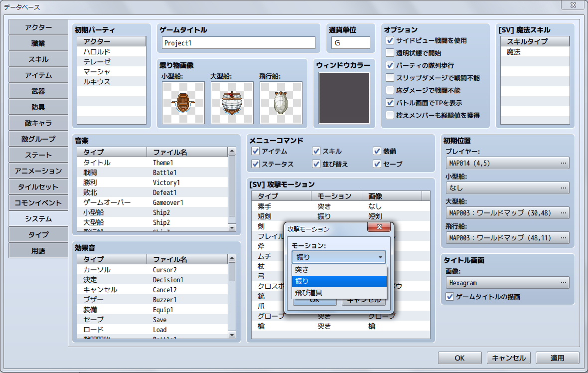The width and height of the screenshot is (588, 373).
Task: Enable 透明状態で開始 option
Action: tap(390, 53)
